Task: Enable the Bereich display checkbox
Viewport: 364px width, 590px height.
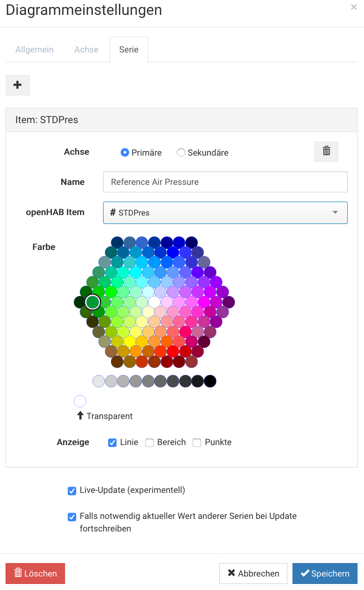Action: (149, 442)
